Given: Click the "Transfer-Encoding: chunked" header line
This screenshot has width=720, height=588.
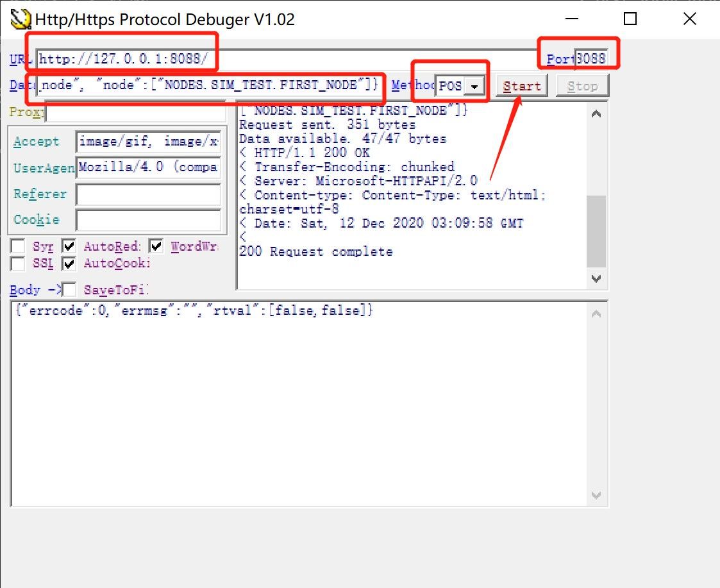Looking at the screenshot, I should 347,167.
